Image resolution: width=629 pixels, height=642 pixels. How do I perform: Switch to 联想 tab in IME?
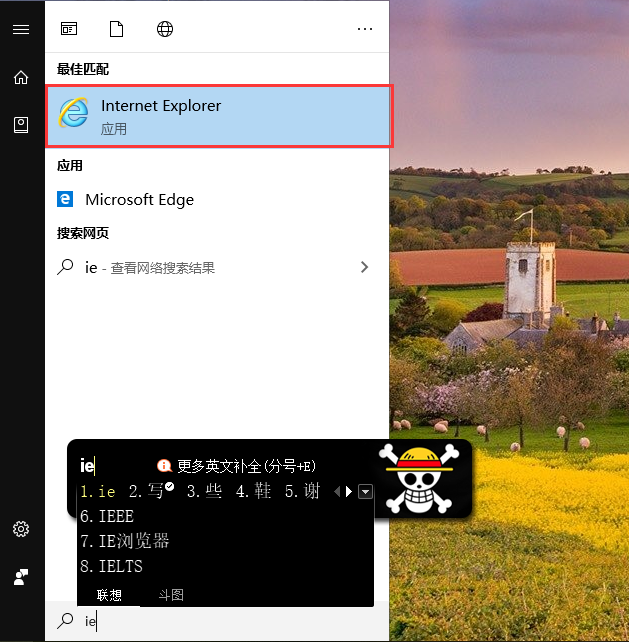[x=109, y=595]
